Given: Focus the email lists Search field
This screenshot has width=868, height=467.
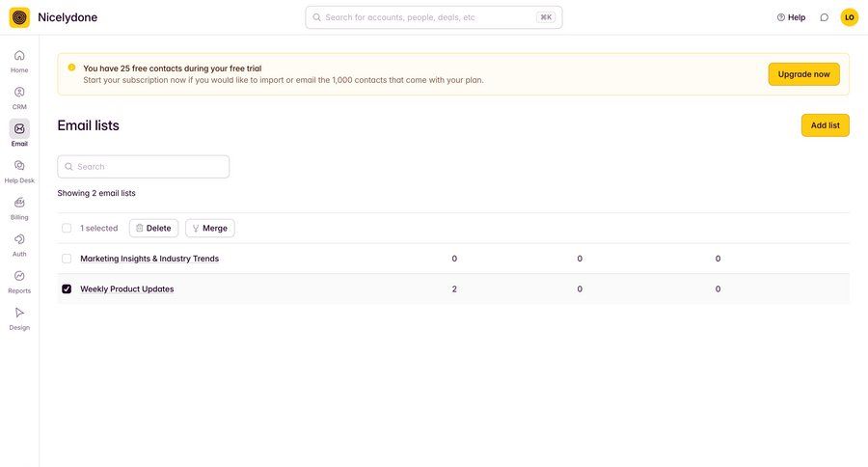Looking at the screenshot, I should point(144,167).
